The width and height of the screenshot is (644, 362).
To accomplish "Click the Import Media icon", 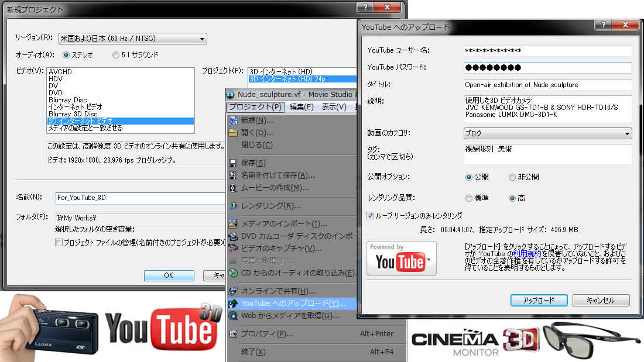I will pyautogui.click(x=233, y=224).
